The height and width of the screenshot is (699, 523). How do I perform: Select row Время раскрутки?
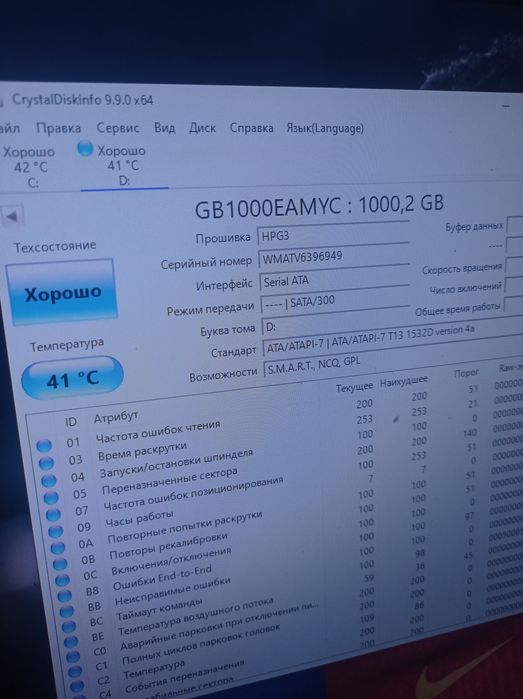tap(142, 452)
